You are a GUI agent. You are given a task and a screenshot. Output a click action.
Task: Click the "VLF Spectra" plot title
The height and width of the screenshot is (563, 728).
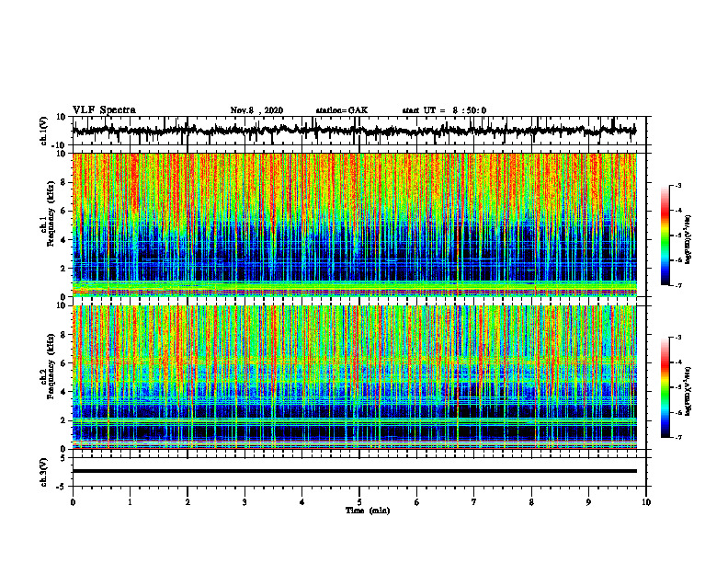pyautogui.click(x=104, y=110)
